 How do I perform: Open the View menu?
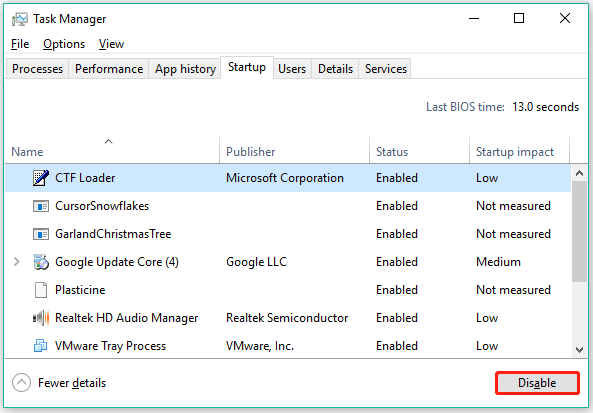pyautogui.click(x=111, y=44)
